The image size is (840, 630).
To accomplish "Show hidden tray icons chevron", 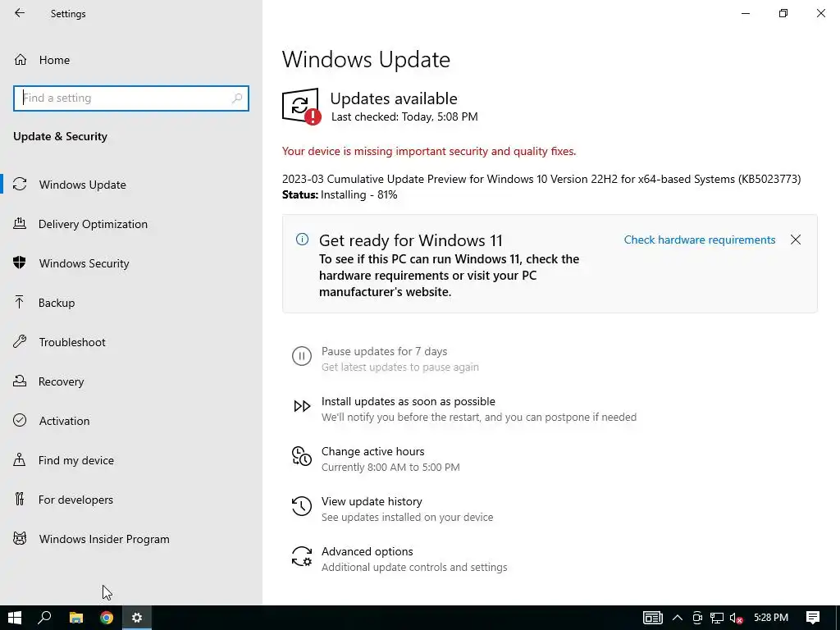I will tap(677, 618).
